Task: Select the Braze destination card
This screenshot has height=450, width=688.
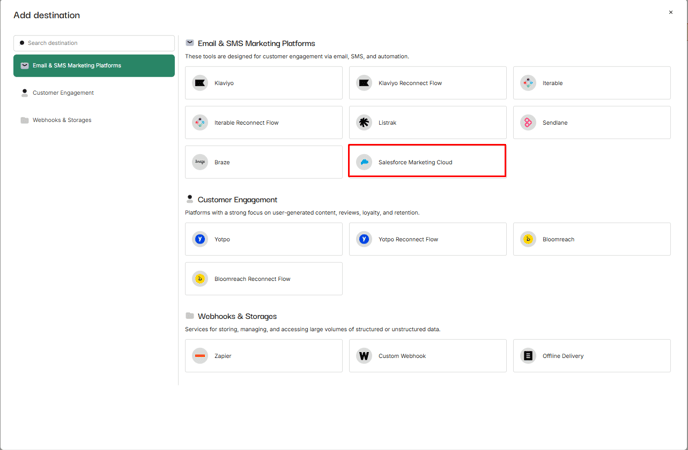Action: [x=264, y=162]
